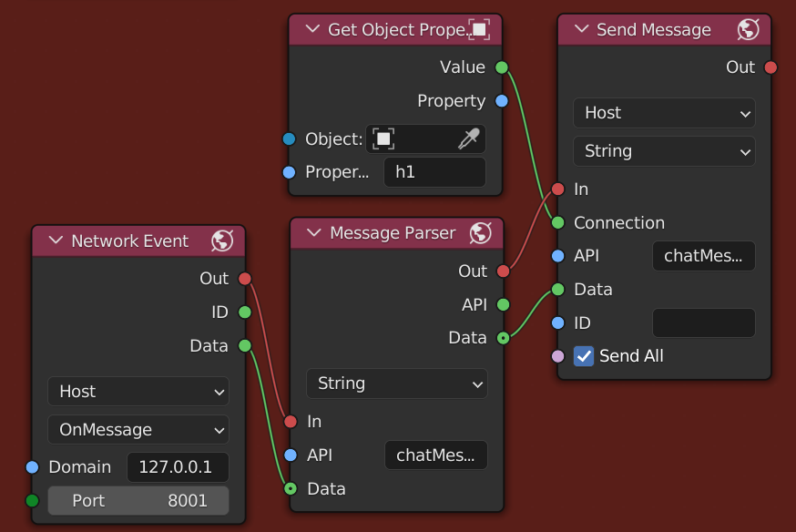
Task: Click the globe icon on Network Event header
Action: [229, 240]
